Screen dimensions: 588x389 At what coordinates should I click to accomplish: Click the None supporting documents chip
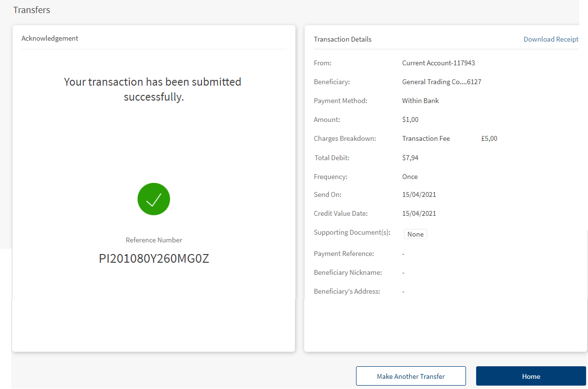415,234
